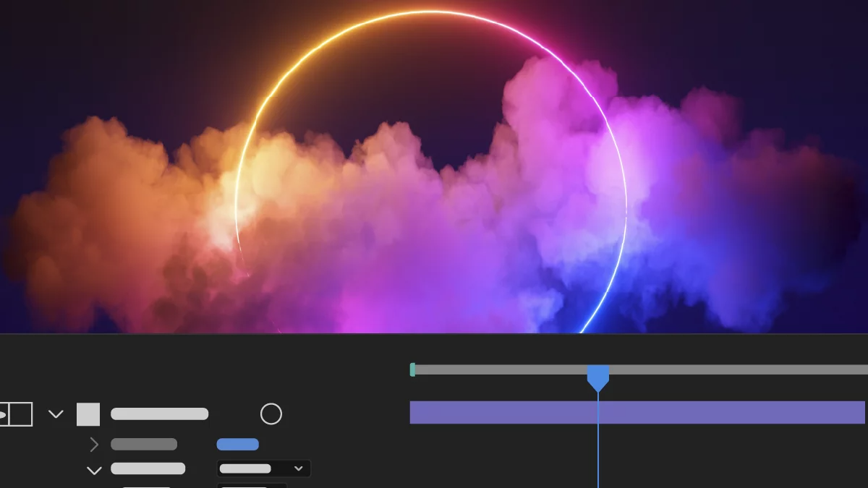Expand the collapsed right-pointing property group arrow
This screenshot has height=488, width=868.
click(x=93, y=445)
